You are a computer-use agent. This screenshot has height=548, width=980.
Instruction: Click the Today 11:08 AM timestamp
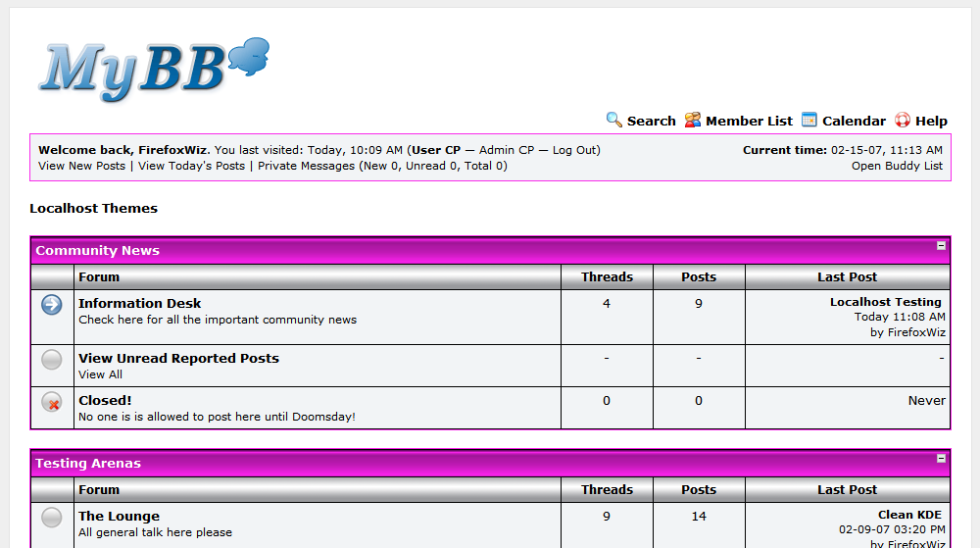tap(900, 317)
